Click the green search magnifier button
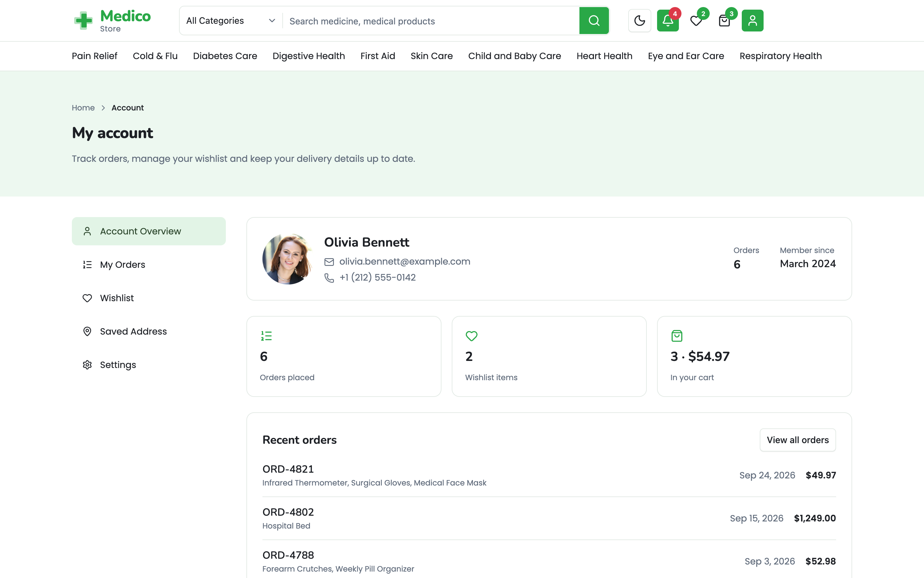Screen dimensions: 924x578 [594, 21]
